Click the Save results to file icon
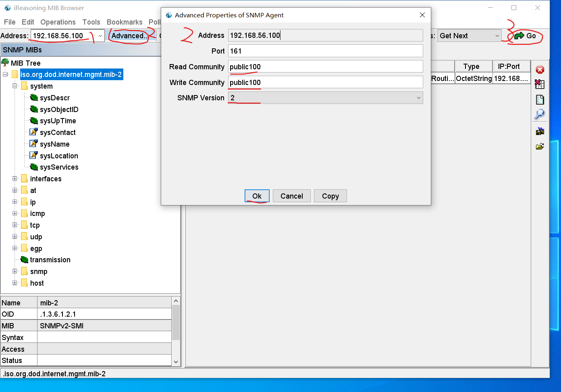 (540, 131)
